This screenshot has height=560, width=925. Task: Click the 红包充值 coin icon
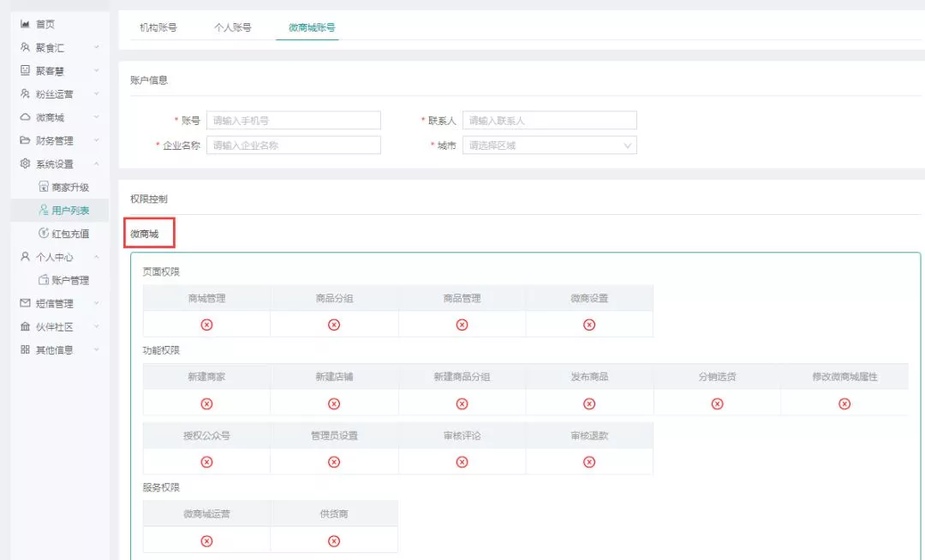point(44,234)
